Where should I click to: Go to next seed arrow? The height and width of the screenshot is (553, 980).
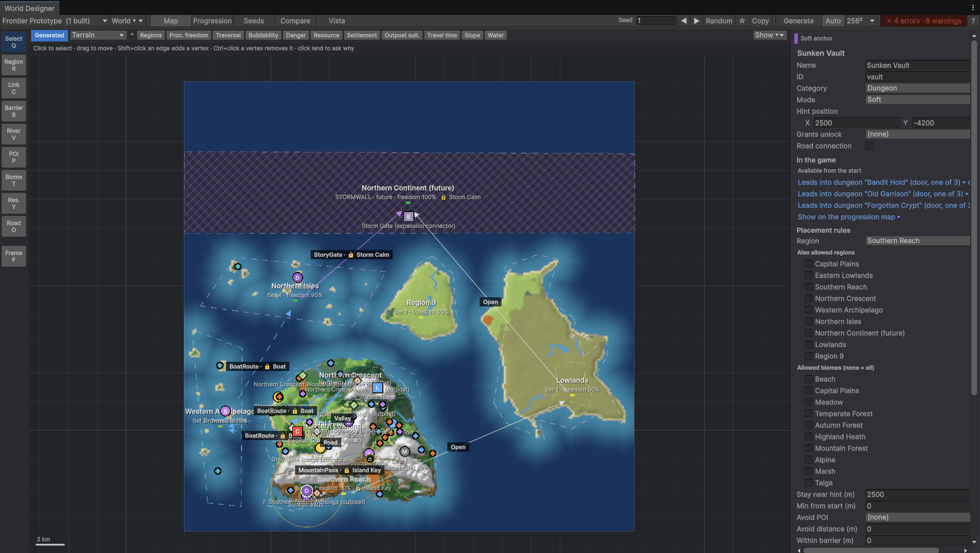[x=696, y=21]
